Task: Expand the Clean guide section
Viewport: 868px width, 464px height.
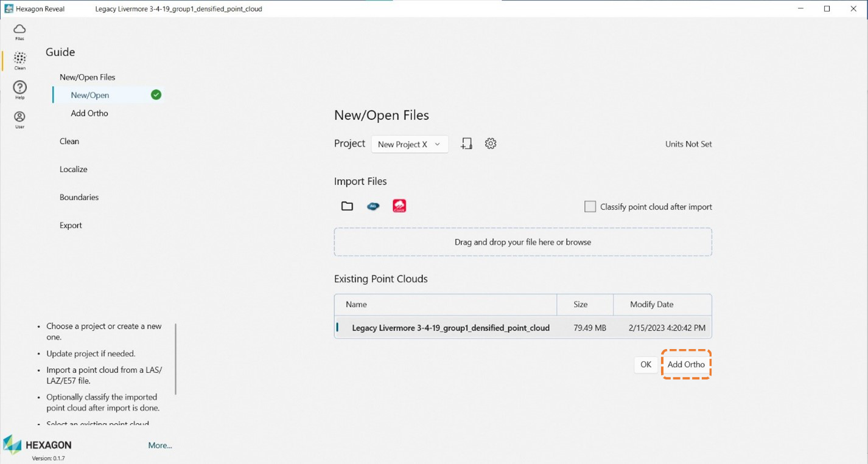Action: [x=69, y=141]
